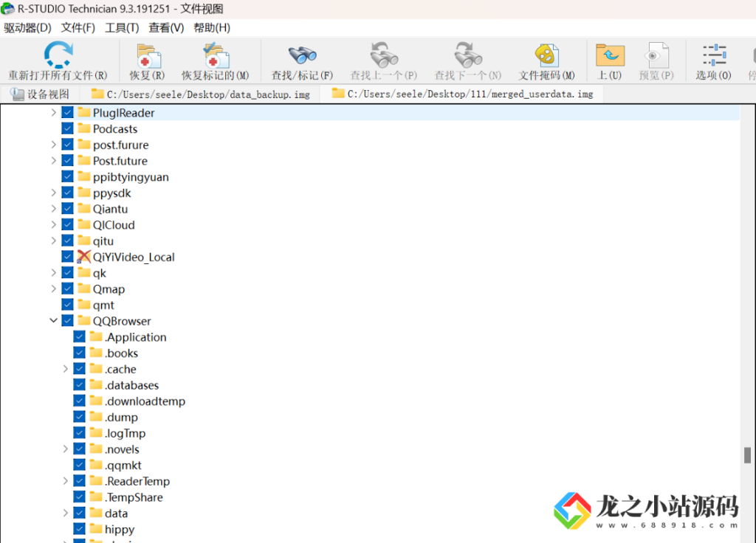Expand the post.furure folder

(x=53, y=144)
